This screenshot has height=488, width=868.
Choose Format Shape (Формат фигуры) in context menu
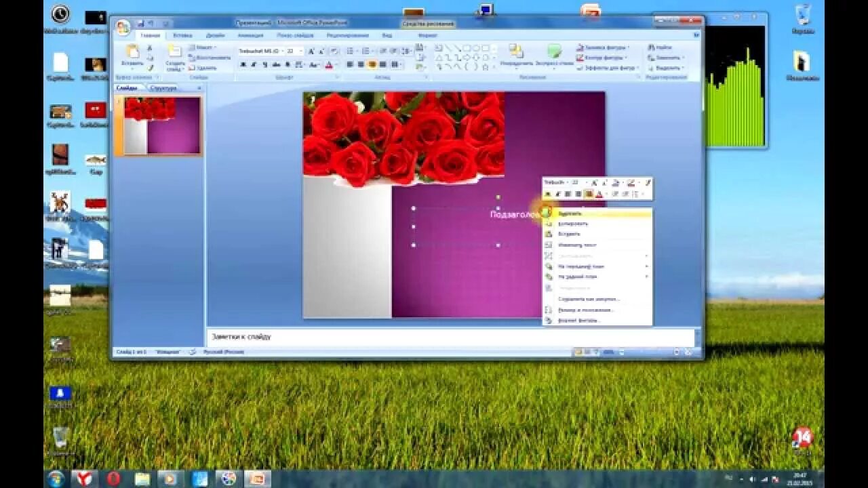coord(597,321)
